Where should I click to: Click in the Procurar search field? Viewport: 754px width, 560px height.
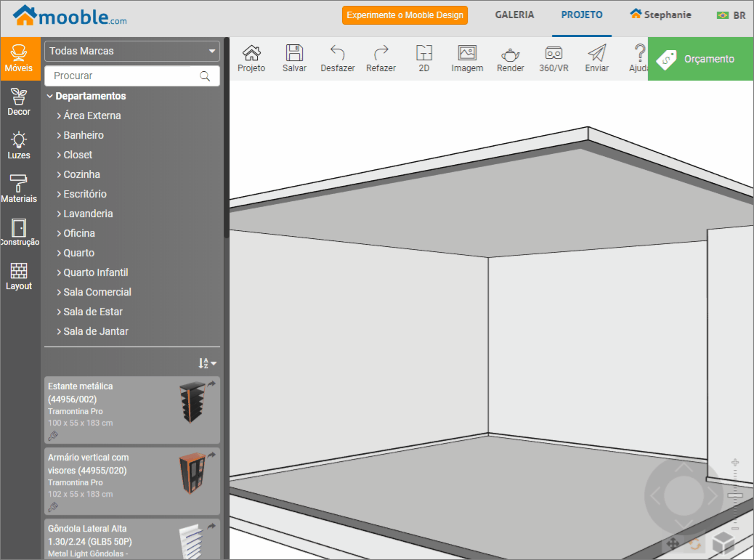(132, 76)
